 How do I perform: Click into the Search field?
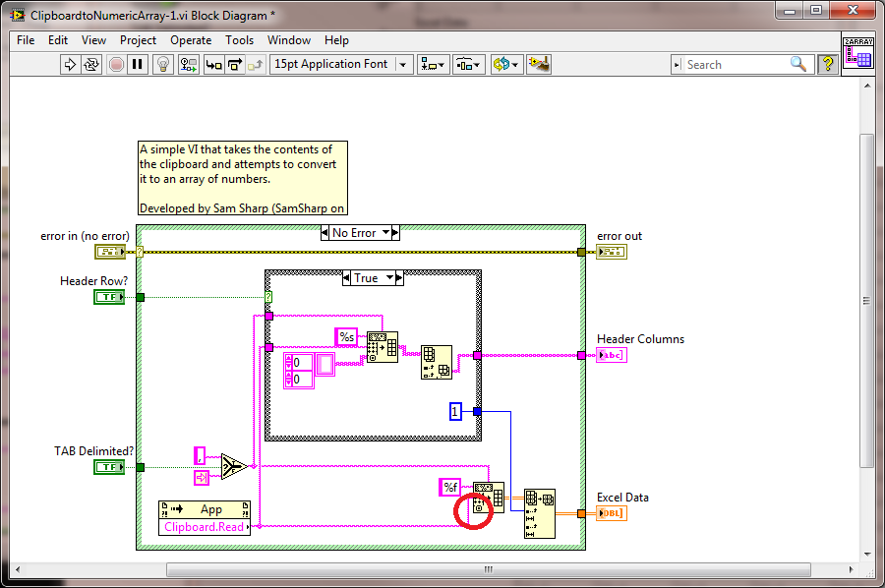[734, 64]
